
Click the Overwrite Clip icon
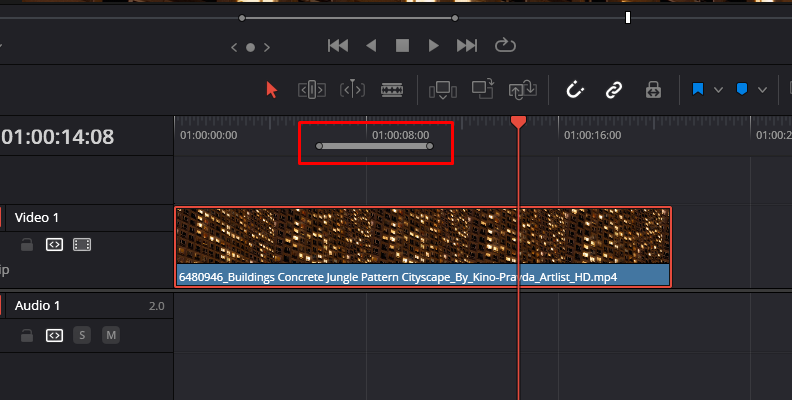tap(482, 89)
